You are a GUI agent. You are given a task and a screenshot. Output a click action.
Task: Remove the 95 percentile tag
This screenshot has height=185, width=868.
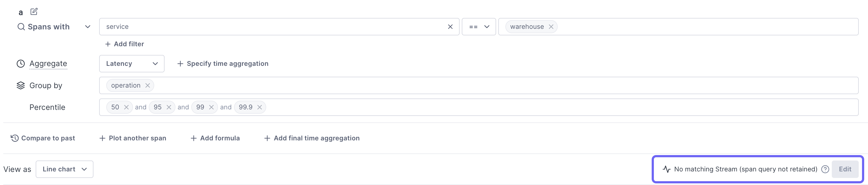click(169, 107)
